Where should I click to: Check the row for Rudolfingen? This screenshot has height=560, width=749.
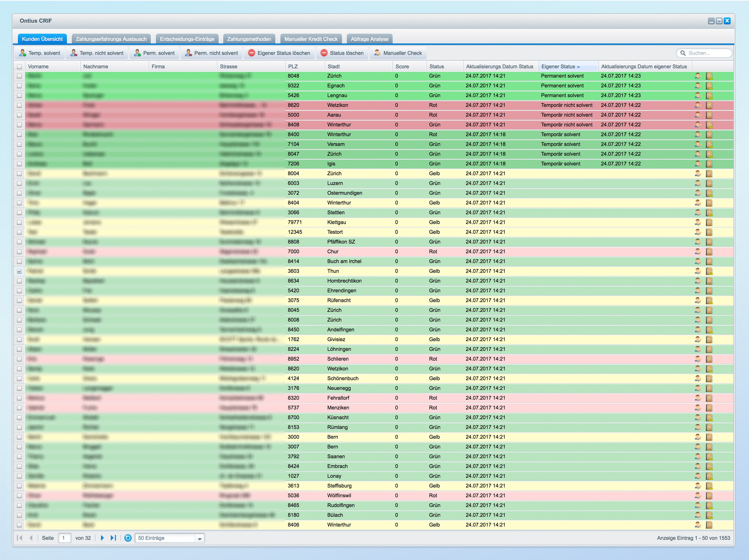[x=19, y=505]
